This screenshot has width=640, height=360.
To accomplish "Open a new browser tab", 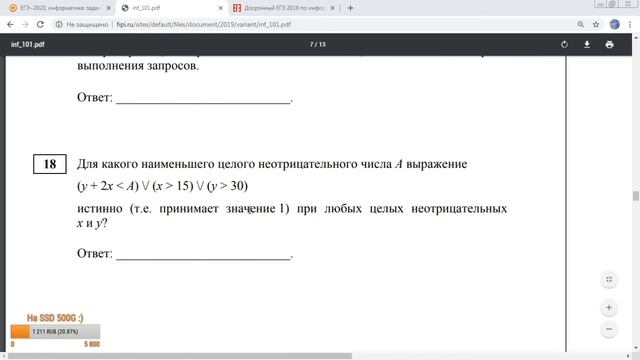I will (x=350, y=8).
